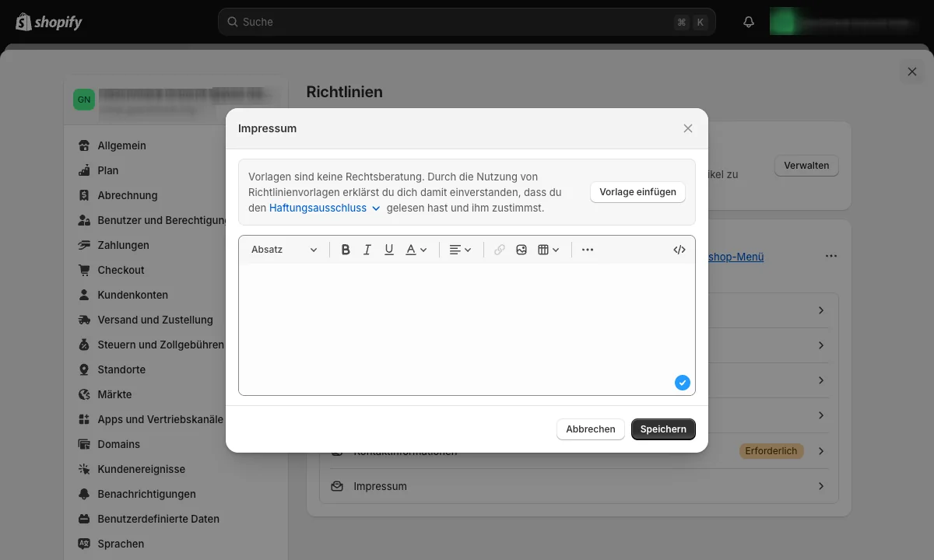Click the Vorlage einfügen button
Image resolution: width=934 pixels, height=560 pixels.
(637, 192)
